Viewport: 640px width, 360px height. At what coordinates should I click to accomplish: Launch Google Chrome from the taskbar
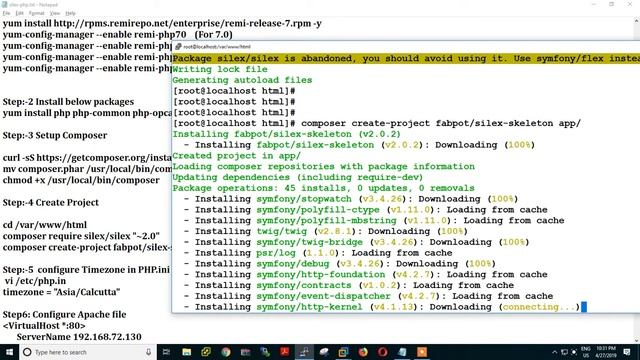click(226, 352)
